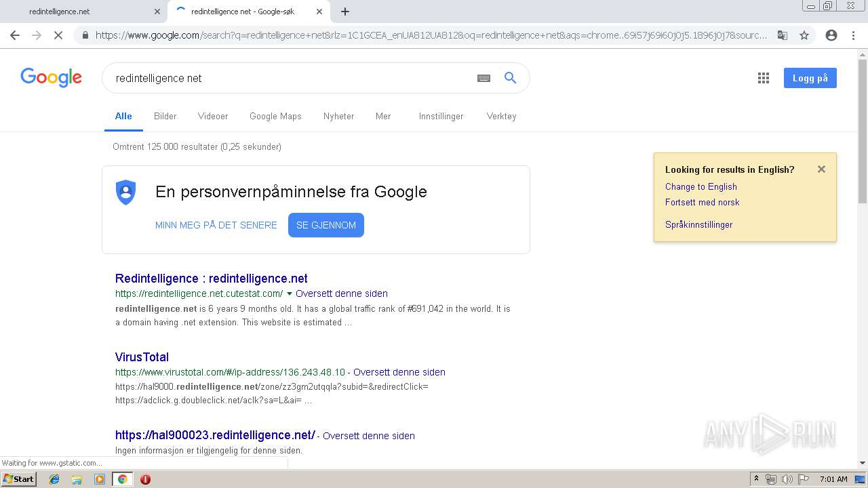The height and width of the screenshot is (488, 868).
Task: Click the scrollbar down arrow
Action: click(x=863, y=463)
